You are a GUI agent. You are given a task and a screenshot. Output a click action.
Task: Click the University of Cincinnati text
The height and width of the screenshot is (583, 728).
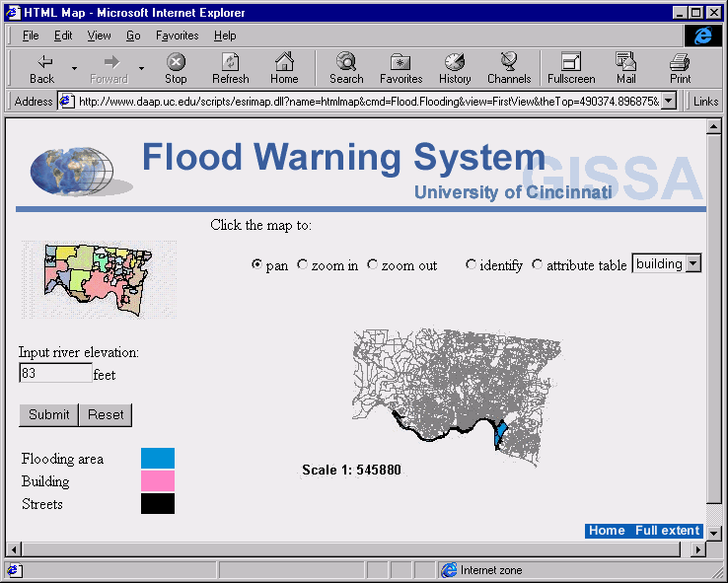tap(513, 191)
